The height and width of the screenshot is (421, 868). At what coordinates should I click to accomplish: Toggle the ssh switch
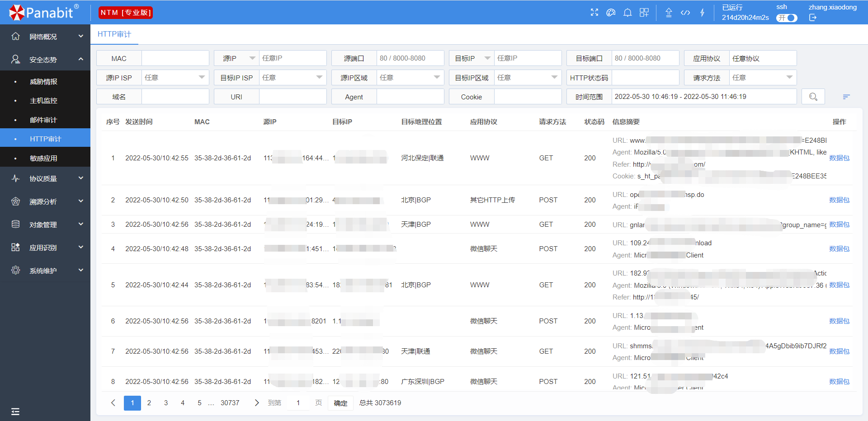pyautogui.click(x=787, y=18)
